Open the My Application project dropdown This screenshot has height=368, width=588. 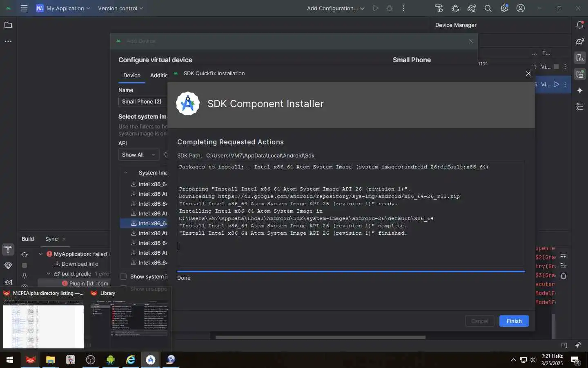pos(63,8)
